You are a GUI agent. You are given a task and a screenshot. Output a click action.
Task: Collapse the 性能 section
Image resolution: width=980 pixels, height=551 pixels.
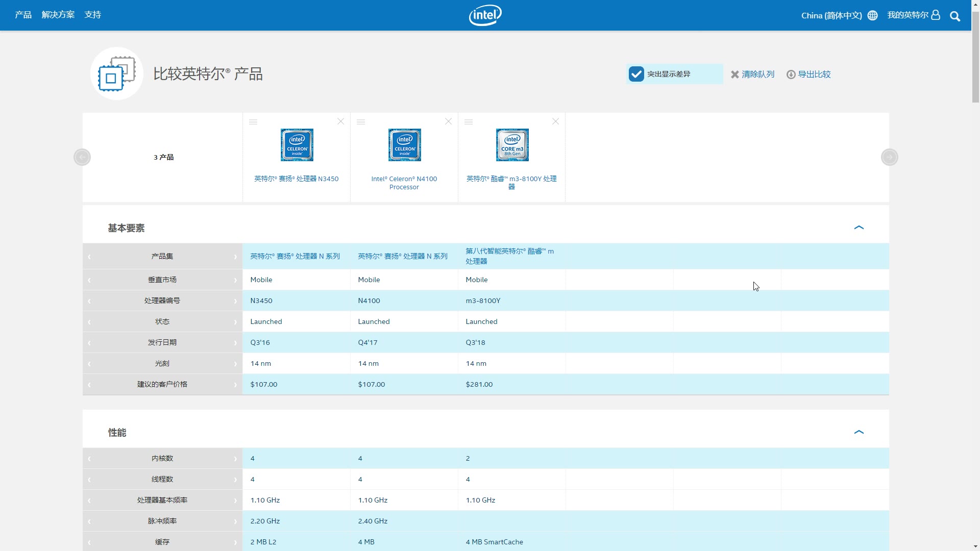[859, 432]
